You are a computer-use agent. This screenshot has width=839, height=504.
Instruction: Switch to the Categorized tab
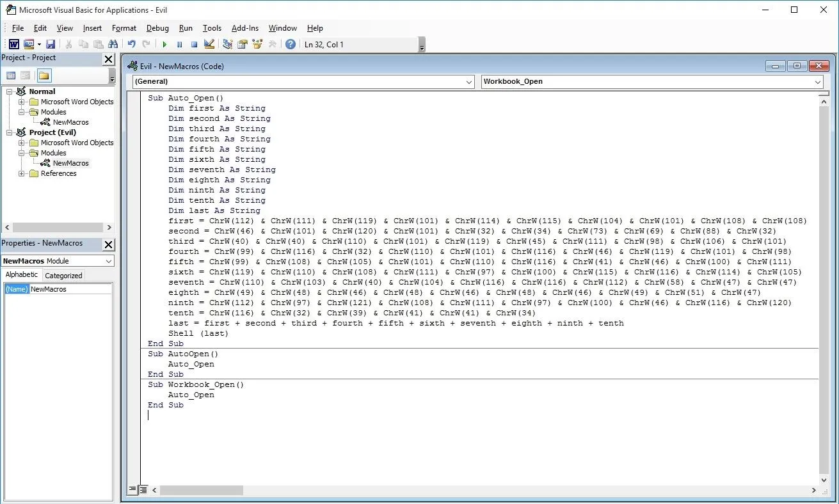click(63, 276)
